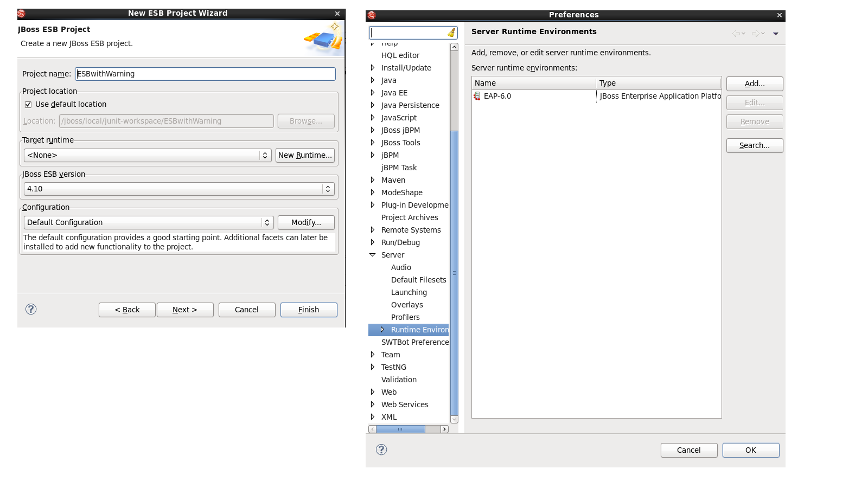
Task: Open the Launching server preferences
Action: pyautogui.click(x=409, y=292)
